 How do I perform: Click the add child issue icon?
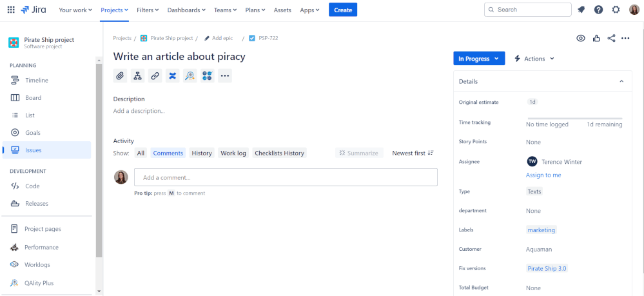point(137,75)
